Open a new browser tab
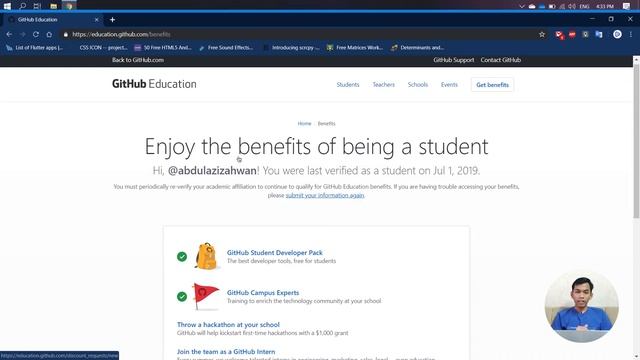The height and width of the screenshot is (360, 640). coord(112,20)
